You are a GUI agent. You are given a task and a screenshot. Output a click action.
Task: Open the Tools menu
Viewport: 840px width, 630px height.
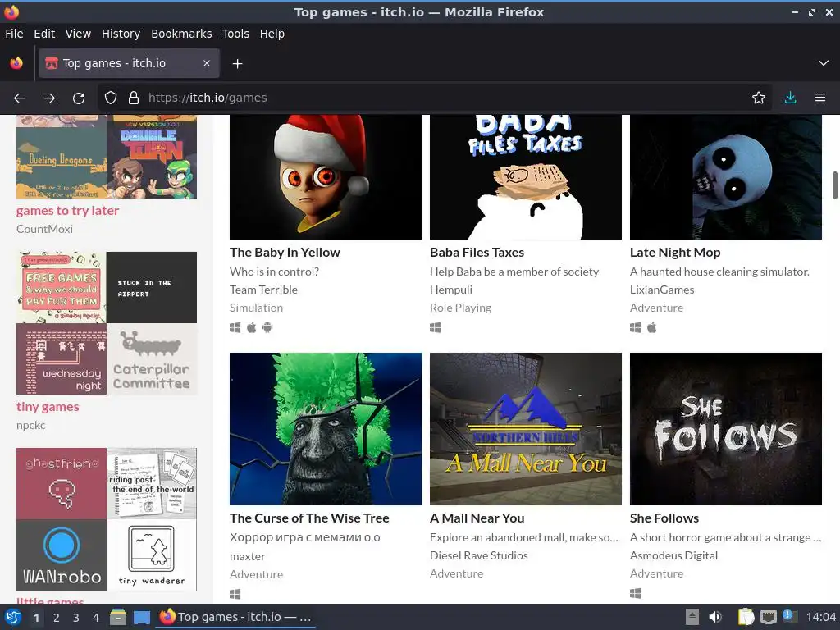235,34
